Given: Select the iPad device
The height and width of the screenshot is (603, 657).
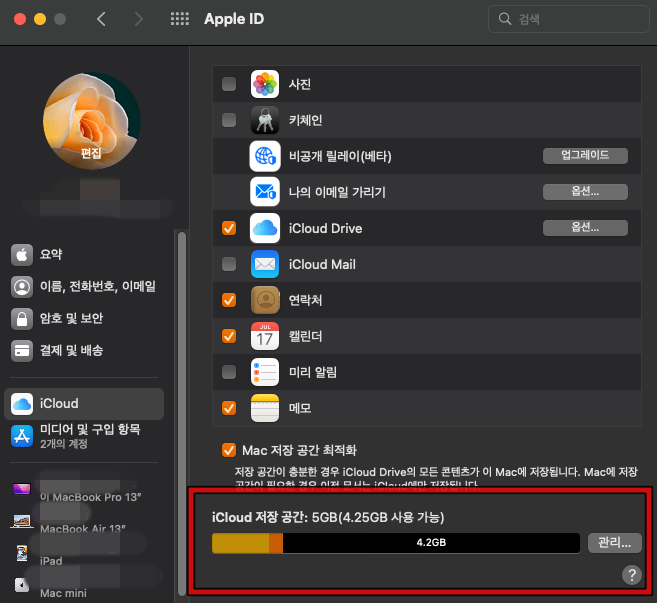Looking at the screenshot, I should 84,554.
